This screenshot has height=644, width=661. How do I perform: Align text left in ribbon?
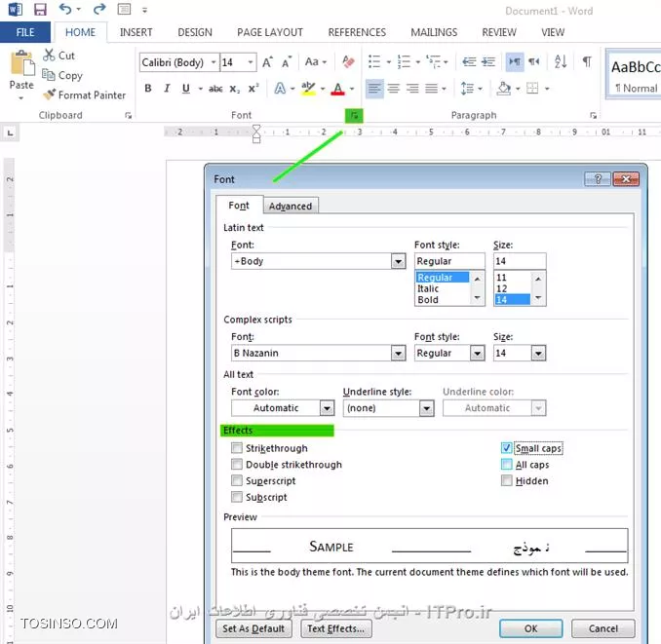click(x=374, y=89)
